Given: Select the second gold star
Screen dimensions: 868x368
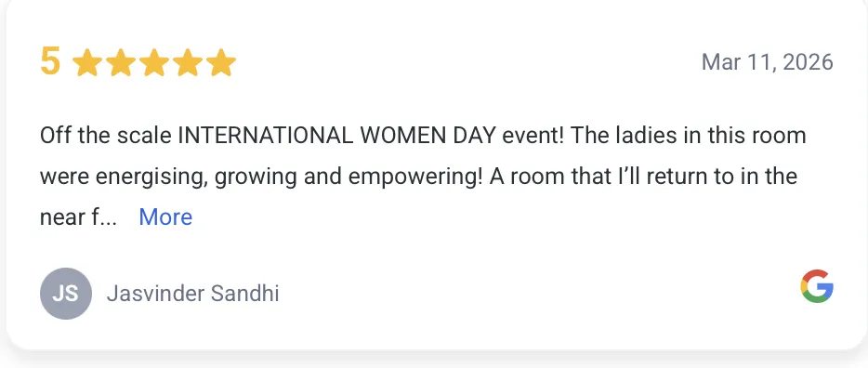Looking at the screenshot, I should coord(121,62).
